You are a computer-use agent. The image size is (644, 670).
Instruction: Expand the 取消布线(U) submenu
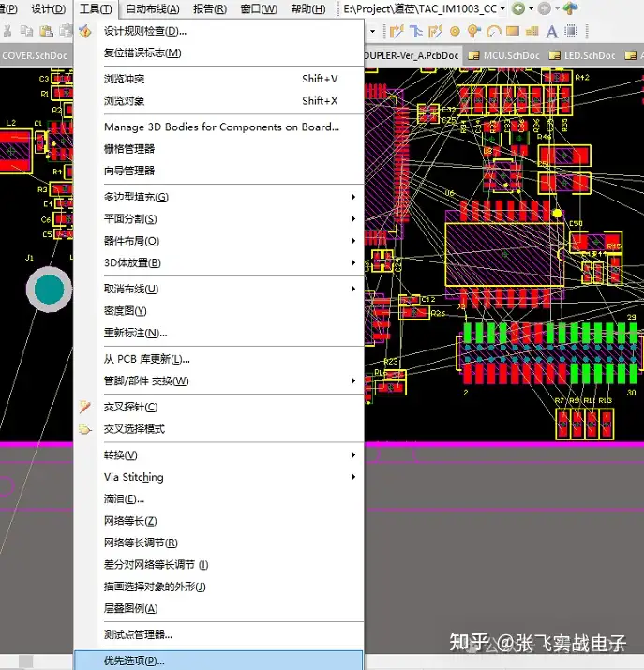coord(130,289)
